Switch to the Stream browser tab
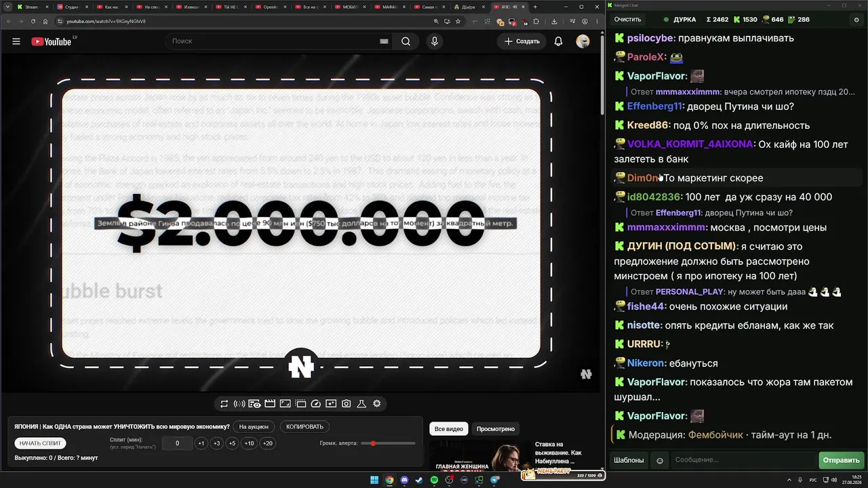This screenshot has width=868, height=488. click(x=31, y=7)
